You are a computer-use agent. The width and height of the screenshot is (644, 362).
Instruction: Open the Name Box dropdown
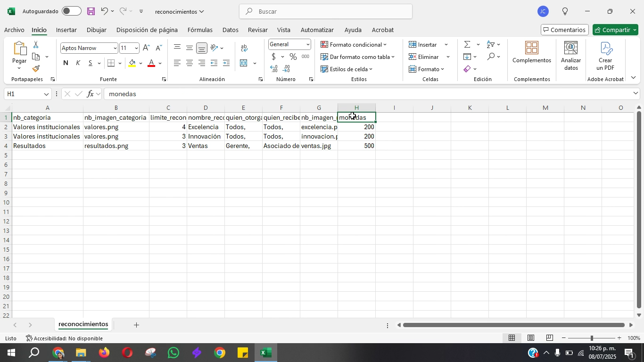point(46,94)
